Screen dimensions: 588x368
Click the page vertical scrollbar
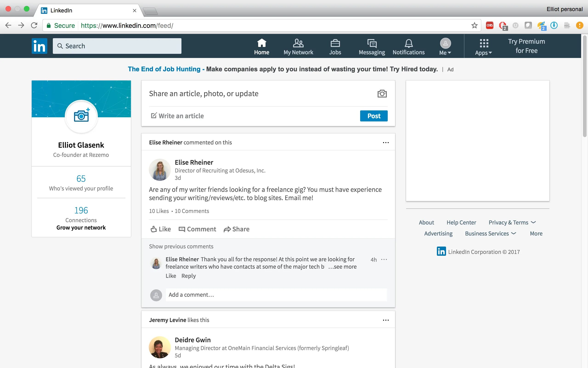(x=585, y=86)
